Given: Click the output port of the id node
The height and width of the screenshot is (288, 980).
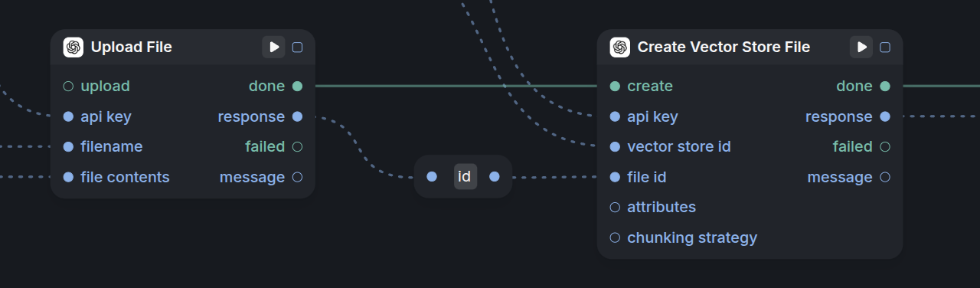Looking at the screenshot, I should (494, 176).
